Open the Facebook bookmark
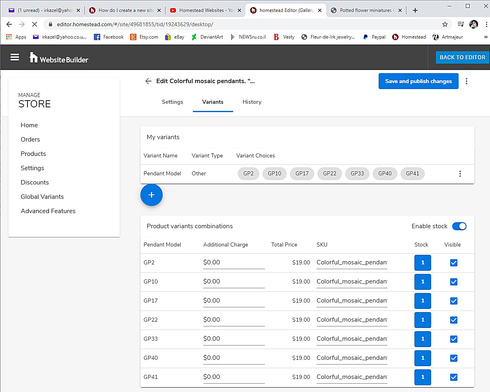490x392 pixels. 109,37
